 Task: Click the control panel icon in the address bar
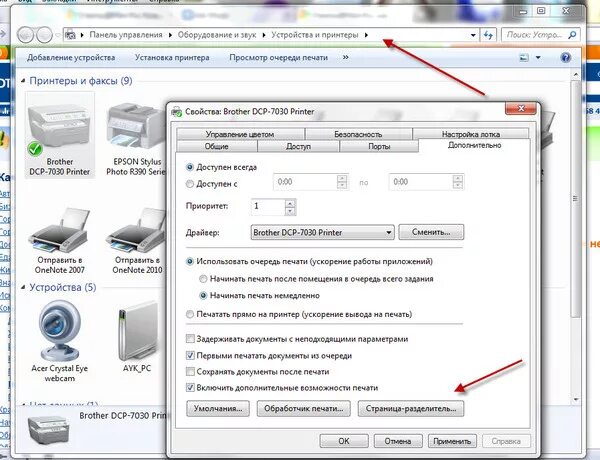70,35
